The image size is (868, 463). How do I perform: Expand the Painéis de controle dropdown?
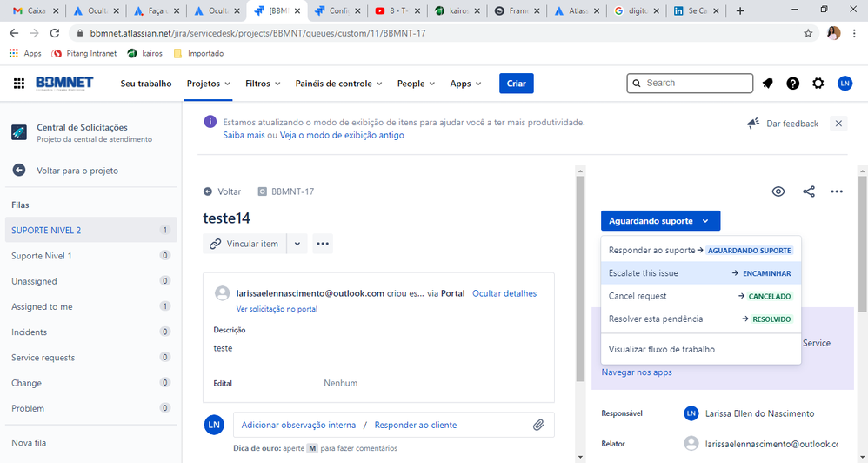339,83
